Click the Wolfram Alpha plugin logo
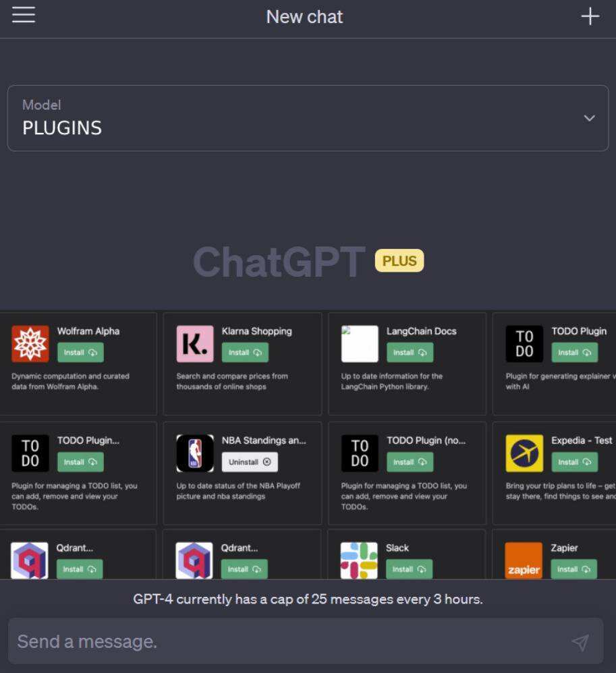616x673 pixels. point(30,344)
